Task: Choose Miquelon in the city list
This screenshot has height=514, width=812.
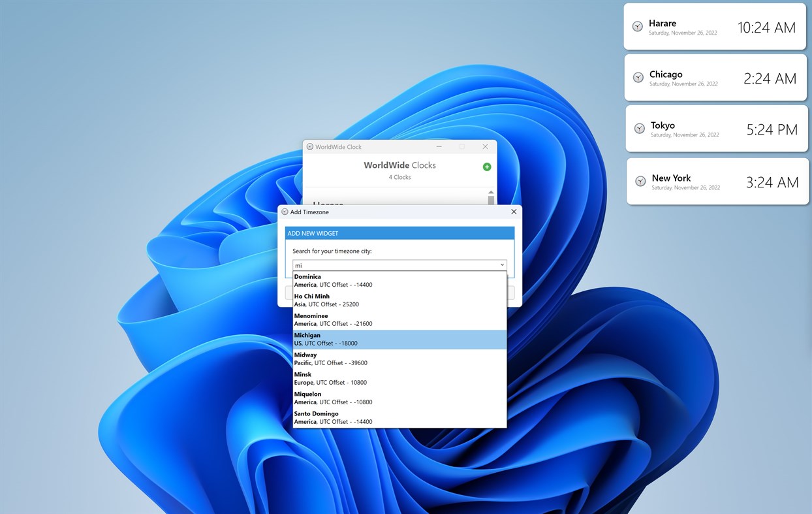Action: tap(392, 397)
